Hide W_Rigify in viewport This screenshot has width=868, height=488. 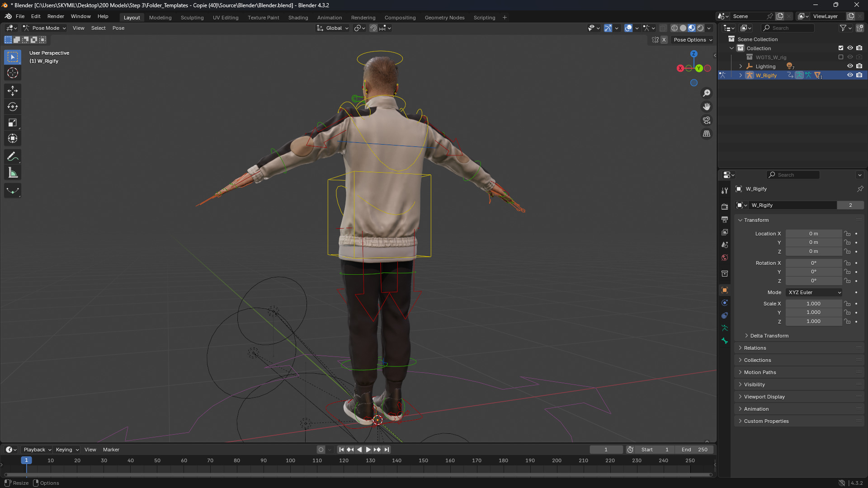[850, 75]
